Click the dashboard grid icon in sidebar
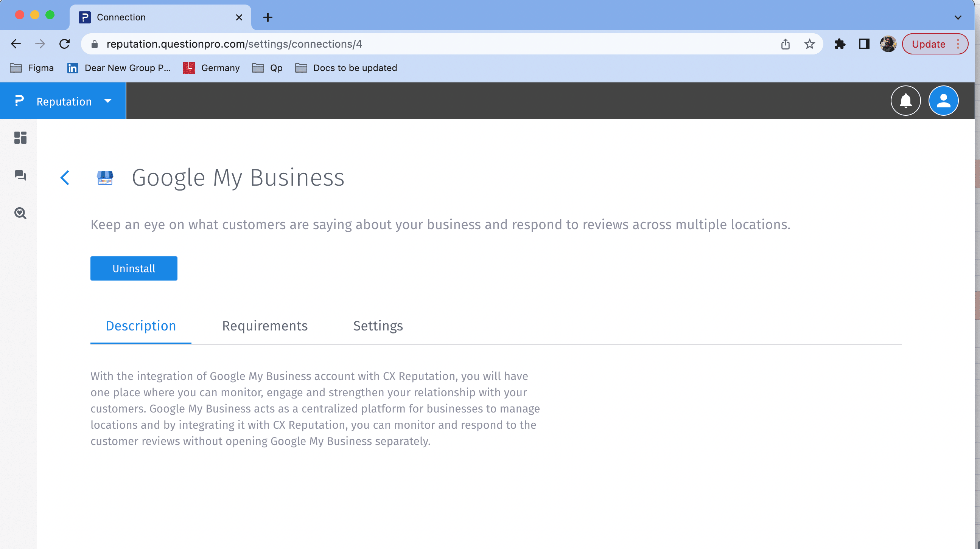 pyautogui.click(x=20, y=138)
